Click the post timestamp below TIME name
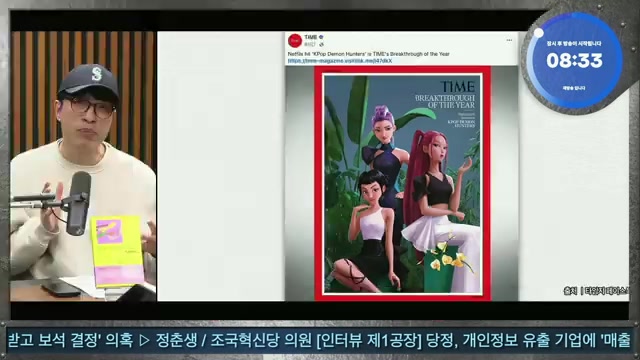Screen dimensions: 640x360 [x=311, y=44]
